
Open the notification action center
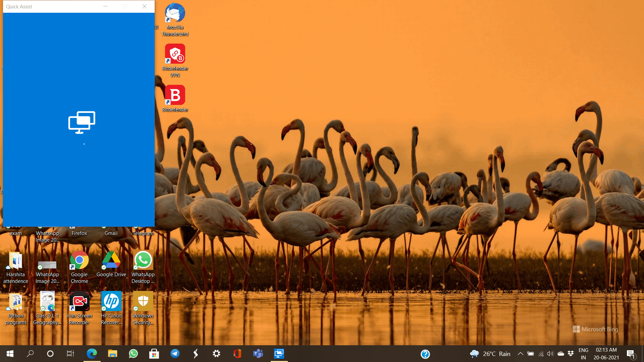click(x=631, y=354)
